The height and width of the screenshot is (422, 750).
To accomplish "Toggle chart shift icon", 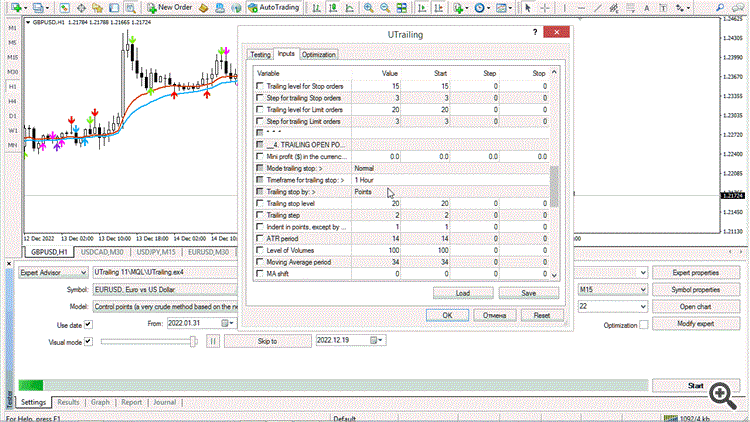I will pyautogui.click(x=438, y=8).
